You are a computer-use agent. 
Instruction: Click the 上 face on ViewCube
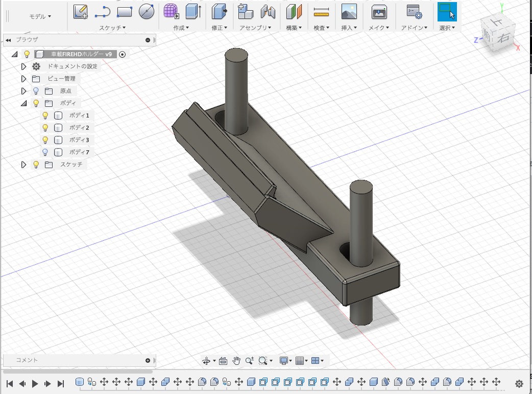[x=498, y=22]
